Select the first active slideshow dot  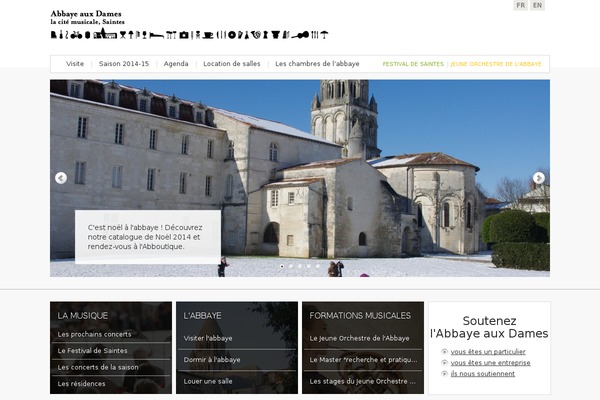click(x=282, y=266)
